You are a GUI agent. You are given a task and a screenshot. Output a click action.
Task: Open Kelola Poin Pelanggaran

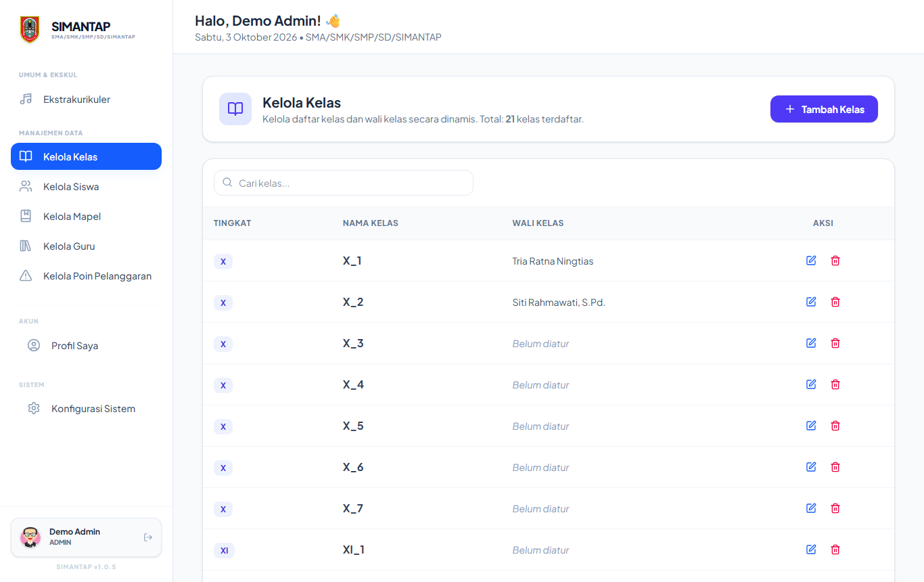86,275
